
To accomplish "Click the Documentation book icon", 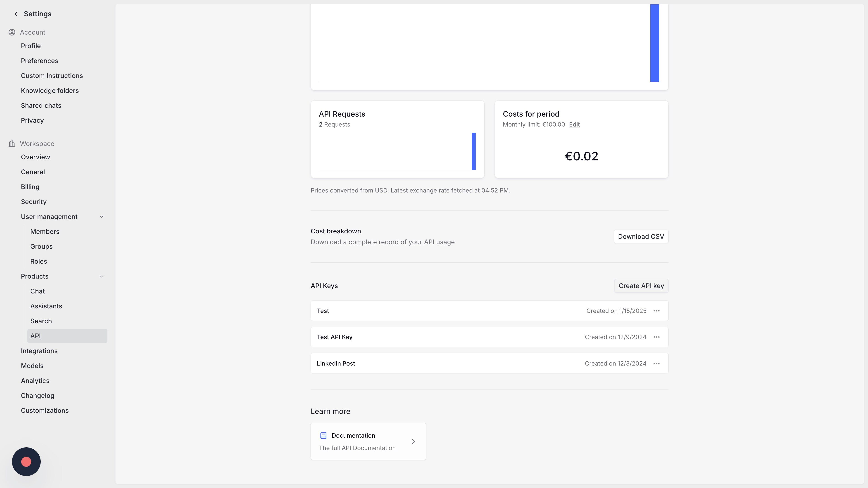I will (323, 435).
